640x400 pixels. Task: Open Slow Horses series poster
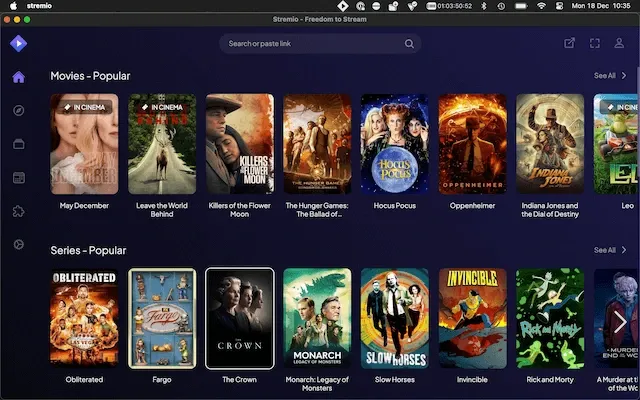(x=395, y=318)
